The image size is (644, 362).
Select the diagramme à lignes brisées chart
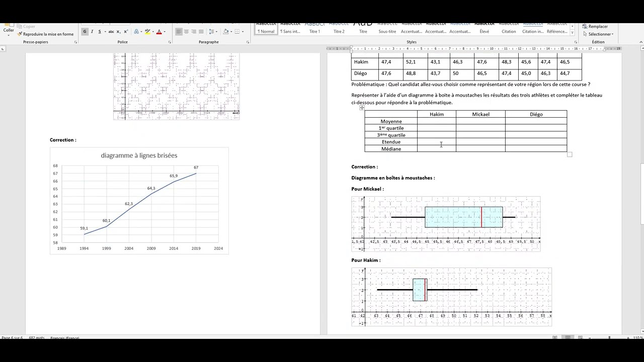point(139,201)
